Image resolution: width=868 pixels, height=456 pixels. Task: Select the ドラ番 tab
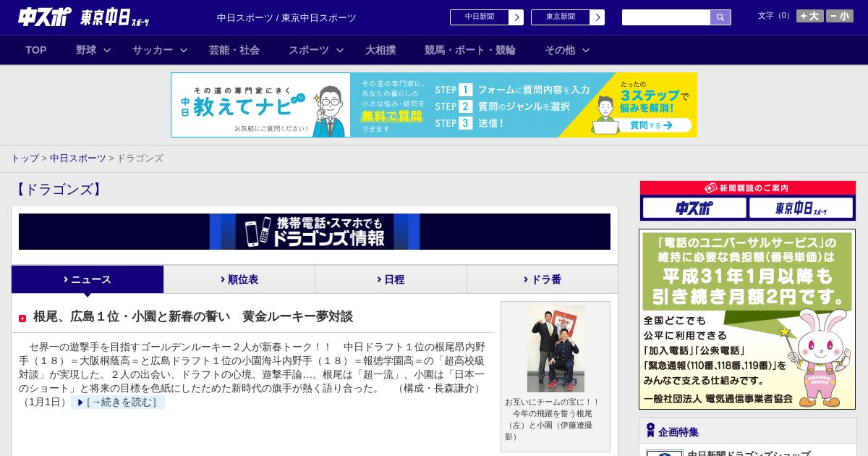pos(542,279)
